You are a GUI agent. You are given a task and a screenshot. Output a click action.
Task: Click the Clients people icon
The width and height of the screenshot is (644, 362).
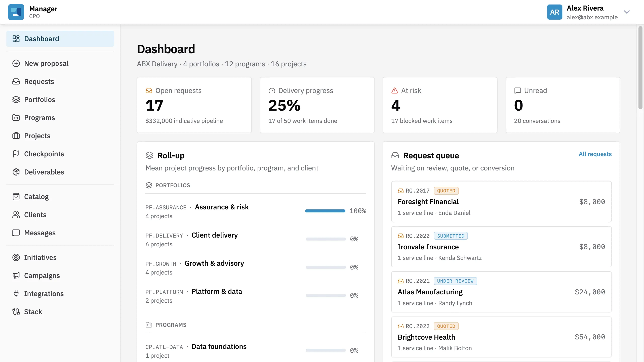coord(16,215)
